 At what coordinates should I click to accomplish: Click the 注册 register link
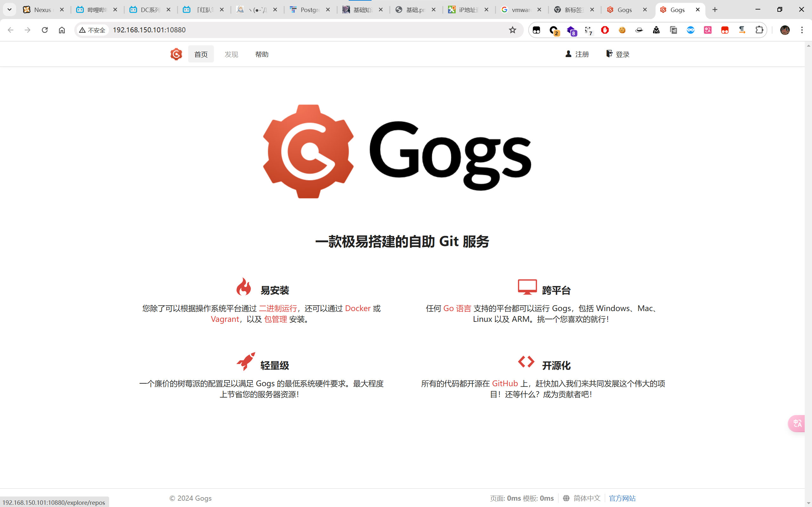(x=577, y=54)
